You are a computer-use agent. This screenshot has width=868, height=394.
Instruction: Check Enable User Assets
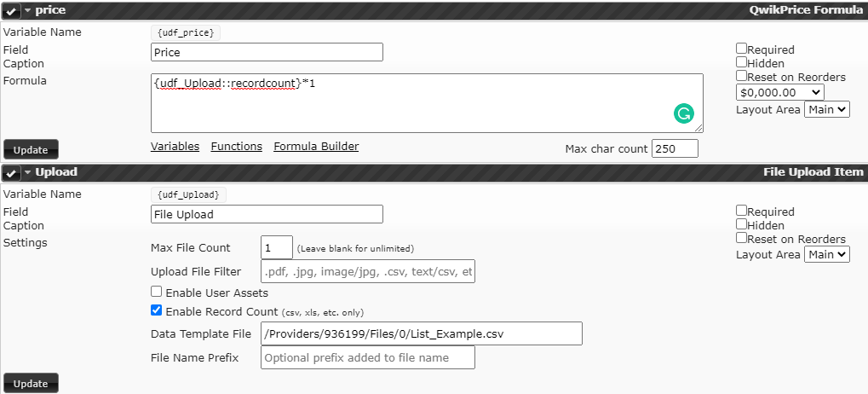[x=156, y=292]
